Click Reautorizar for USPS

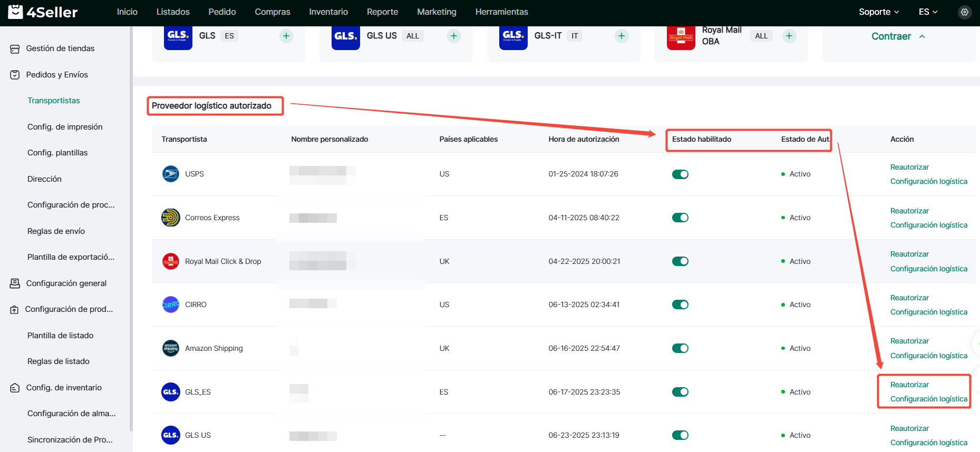[909, 167]
